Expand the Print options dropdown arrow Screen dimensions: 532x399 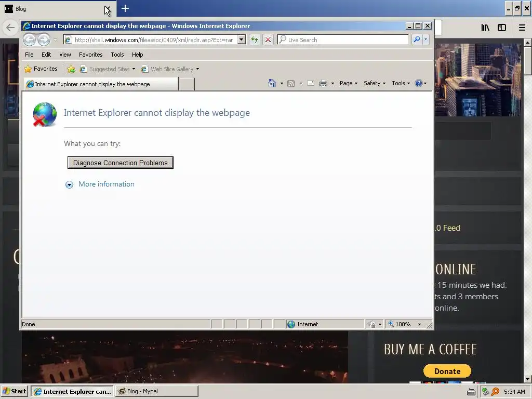333,84
